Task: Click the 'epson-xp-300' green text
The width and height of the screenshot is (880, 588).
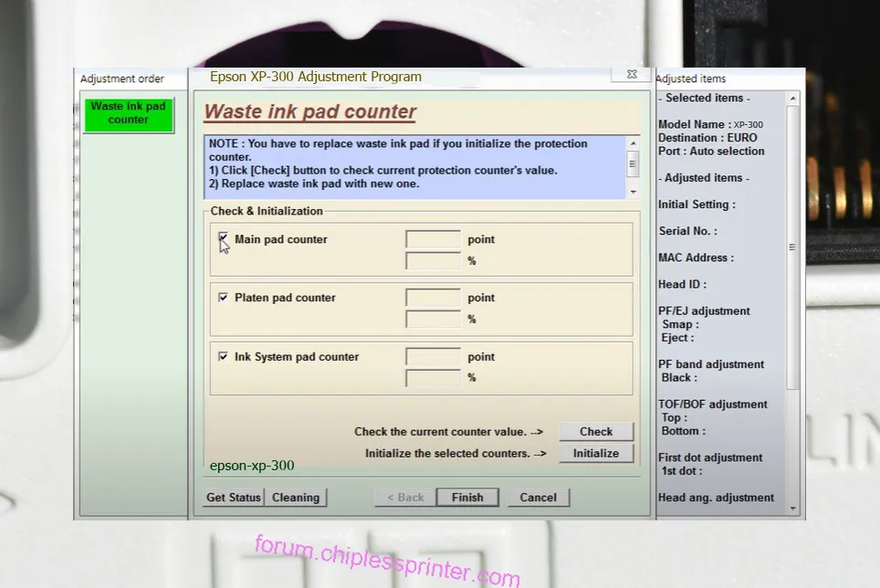Action: (x=252, y=466)
